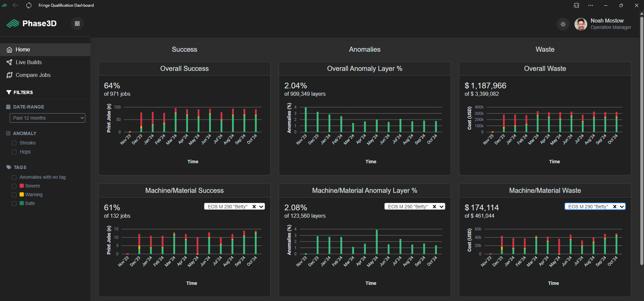This screenshot has width=644, height=301.
Task: Open the dashboard grid layout icon
Action: [x=77, y=24]
